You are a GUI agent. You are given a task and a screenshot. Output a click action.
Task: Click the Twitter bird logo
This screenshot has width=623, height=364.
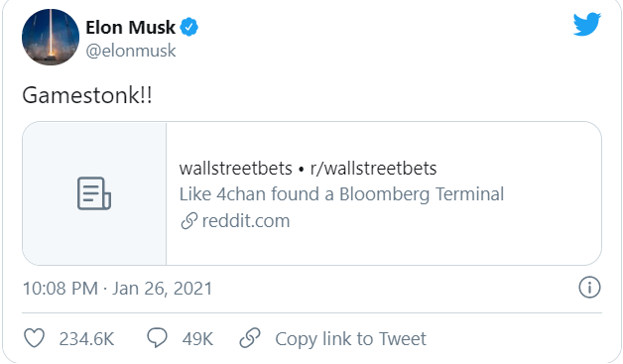click(x=587, y=24)
